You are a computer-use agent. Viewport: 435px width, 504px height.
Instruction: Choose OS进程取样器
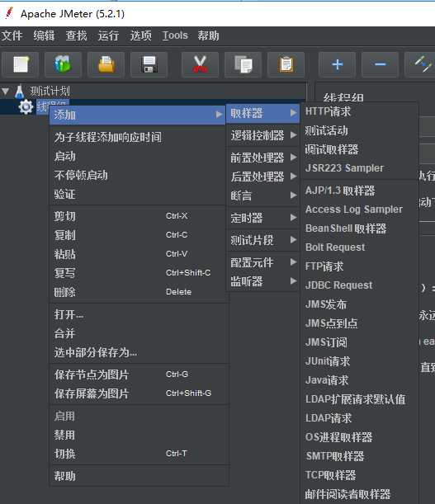click(x=359, y=437)
